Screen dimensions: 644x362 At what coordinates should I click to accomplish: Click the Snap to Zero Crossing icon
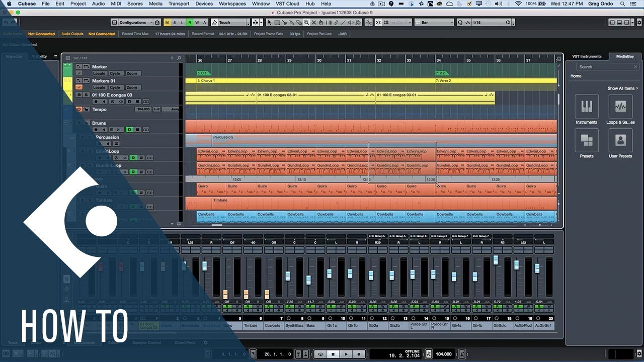click(369, 23)
